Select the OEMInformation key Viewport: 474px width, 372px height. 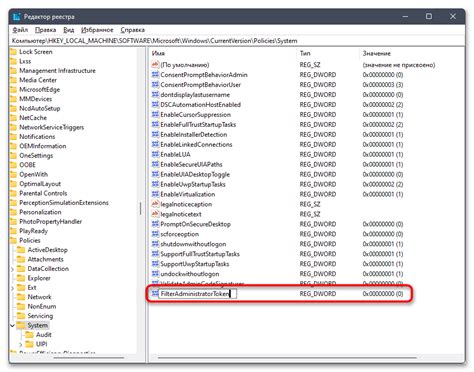click(x=42, y=146)
